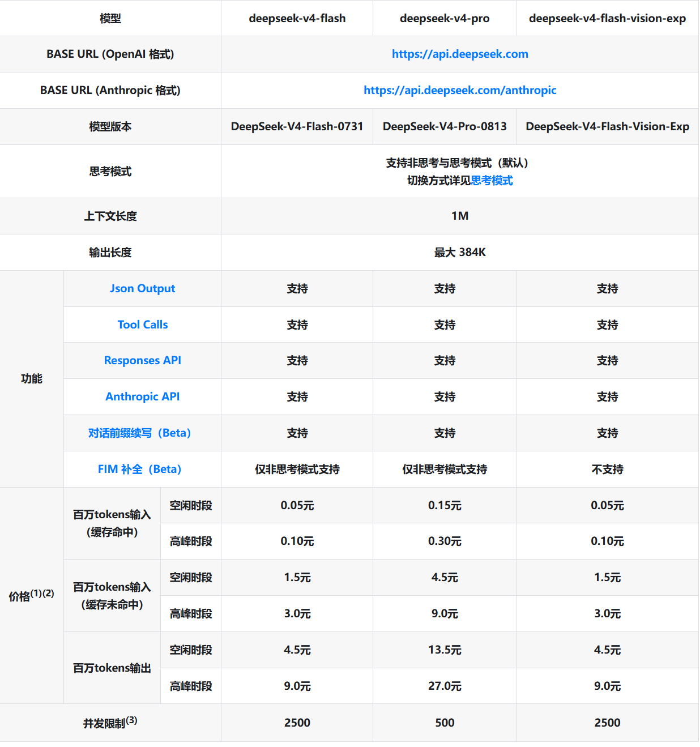
Task: Select the 模型 header cell
Action: click(x=110, y=19)
